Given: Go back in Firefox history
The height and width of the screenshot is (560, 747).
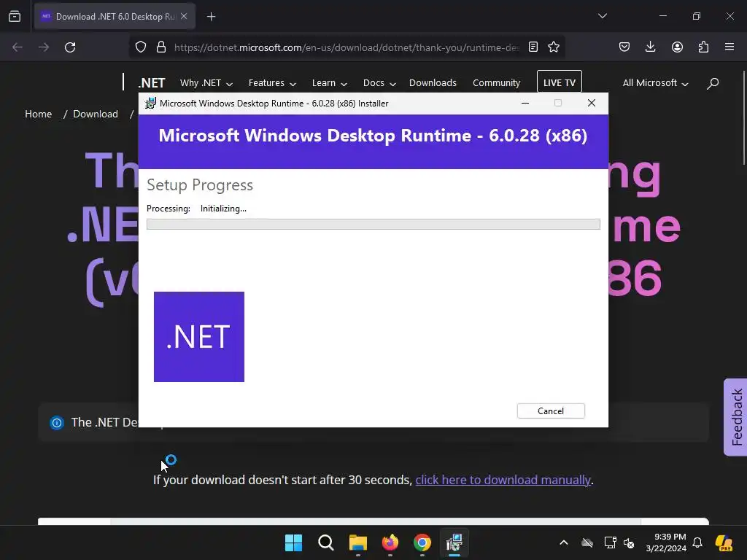Looking at the screenshot, I should click(18, 47).
